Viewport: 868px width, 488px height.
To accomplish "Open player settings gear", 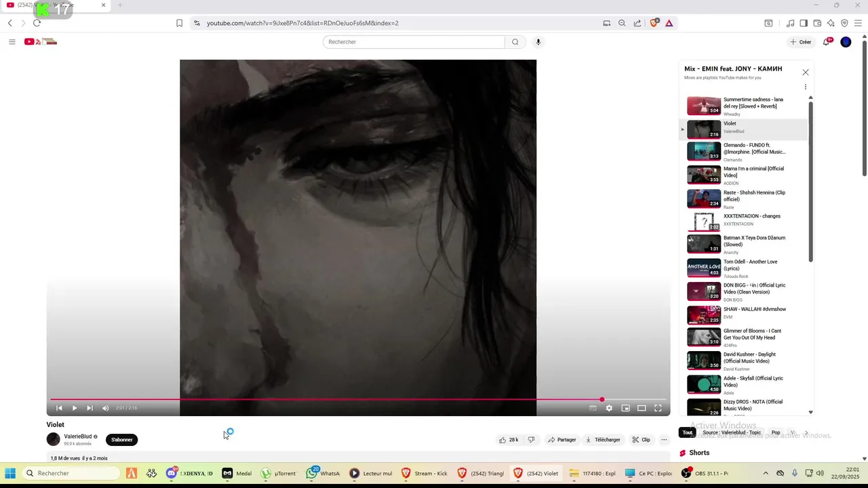I will click(609, 408).
